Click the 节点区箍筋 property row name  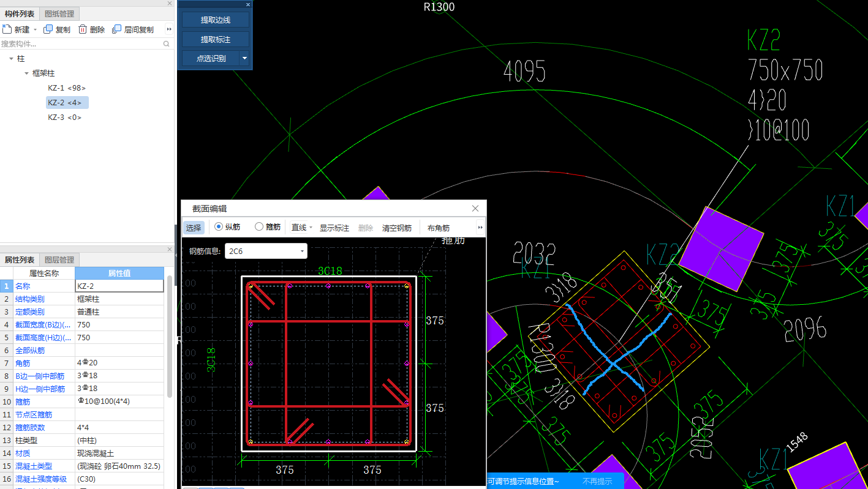pyautogui.click(x=43, y=414)
